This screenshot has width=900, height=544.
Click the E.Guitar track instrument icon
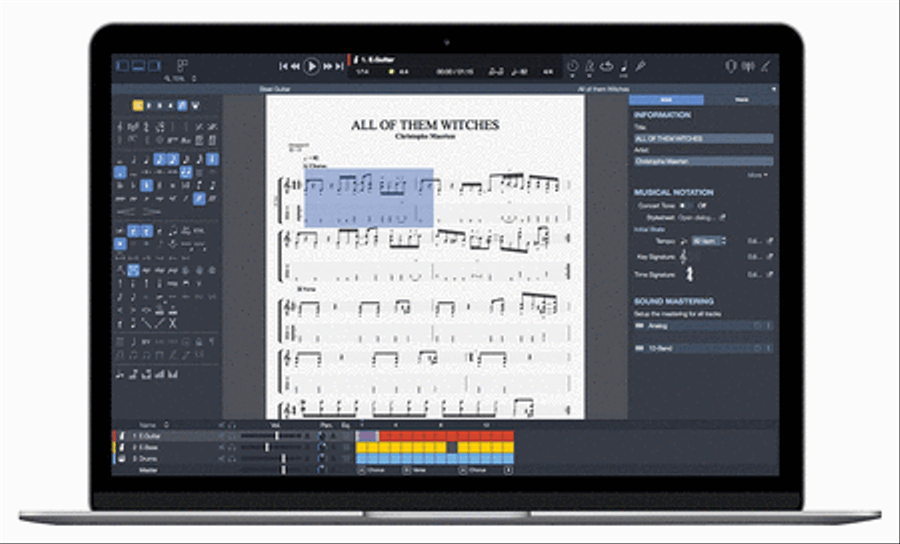click(x=122, y=436)
